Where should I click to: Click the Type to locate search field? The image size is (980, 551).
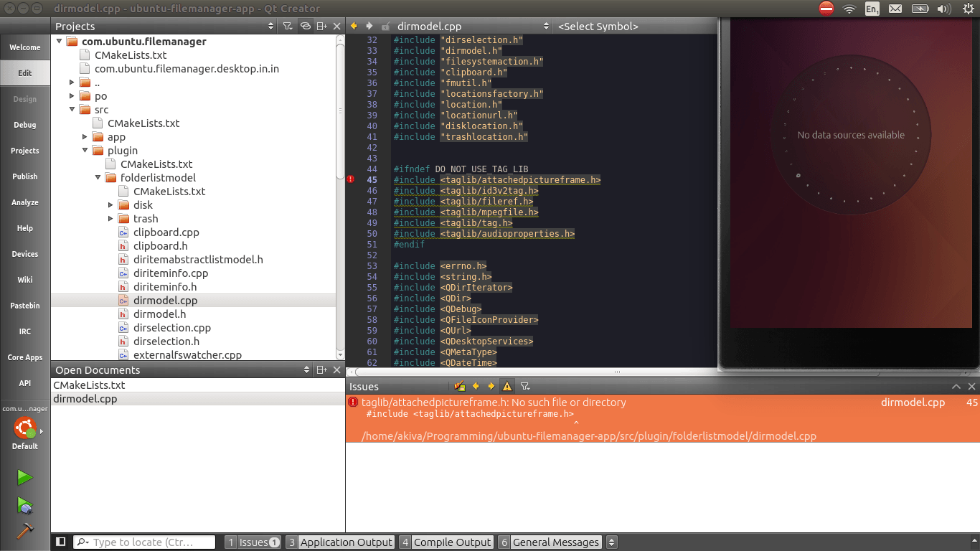point(151,542)
